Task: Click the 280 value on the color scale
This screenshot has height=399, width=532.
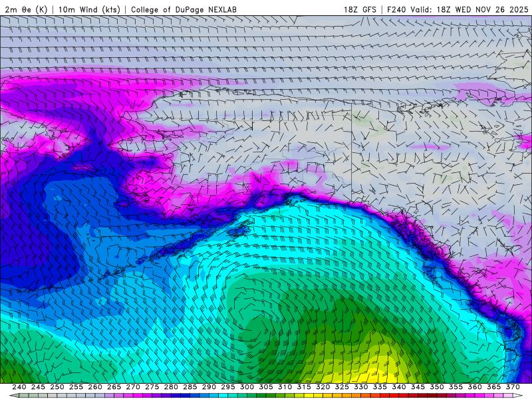Action: click(171, 387)
